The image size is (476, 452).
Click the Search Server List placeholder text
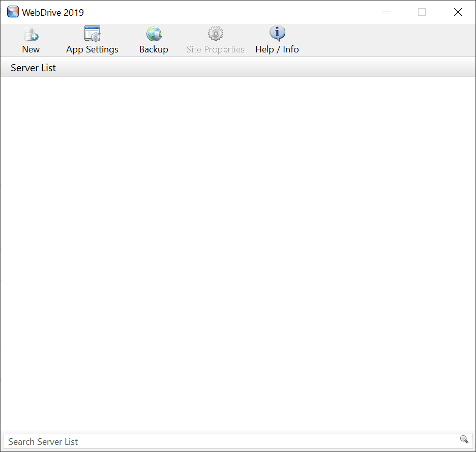point(43,441)
